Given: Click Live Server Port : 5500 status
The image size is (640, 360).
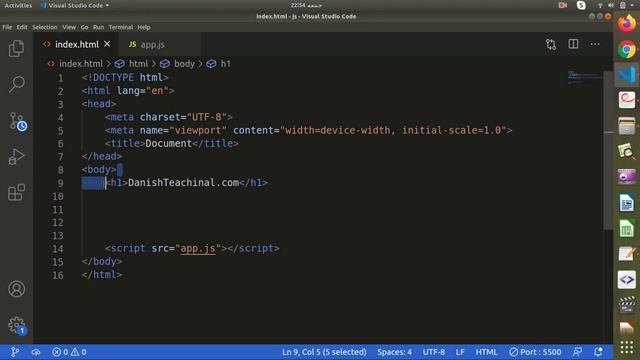Looking at the screenshot, I should point(535,352).
